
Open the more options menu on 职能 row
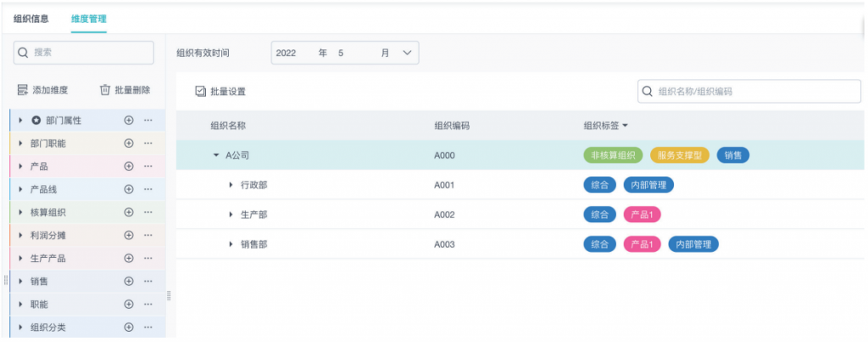(147, 305)
